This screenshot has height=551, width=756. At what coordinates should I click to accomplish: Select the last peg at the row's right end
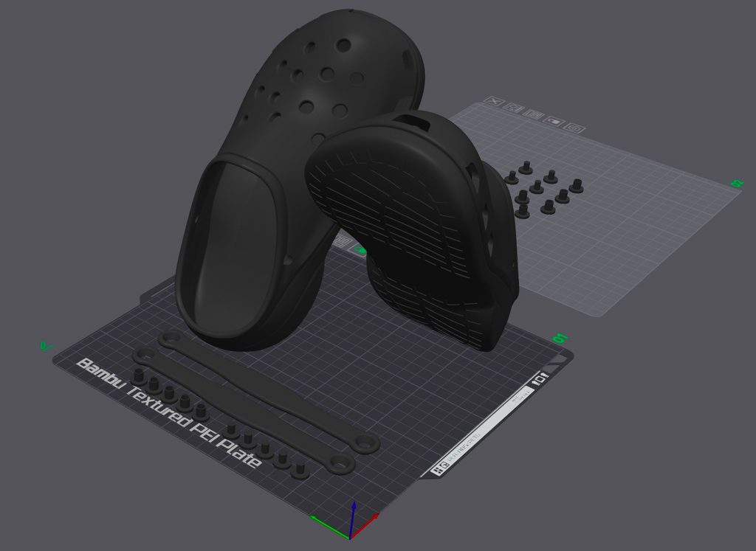point(300,470)
